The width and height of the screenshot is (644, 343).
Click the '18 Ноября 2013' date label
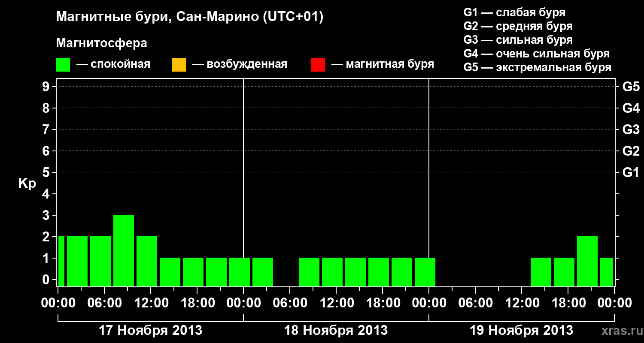coord(336,330)
